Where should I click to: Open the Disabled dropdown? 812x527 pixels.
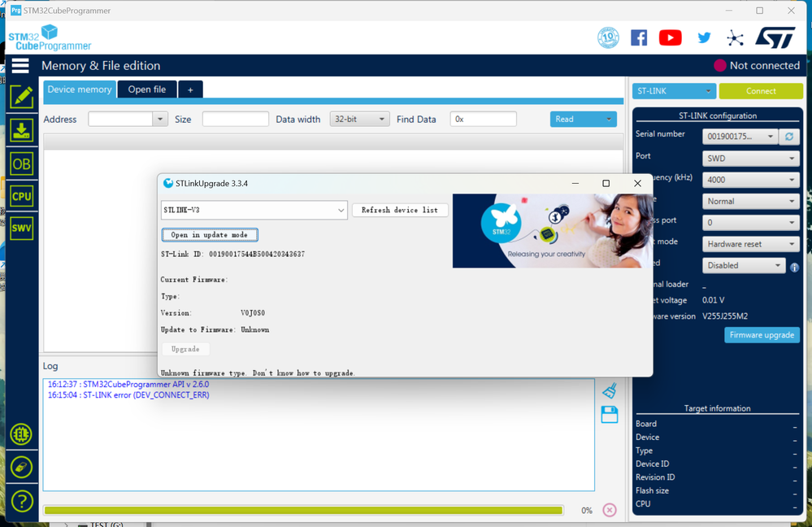click(744, 265)
